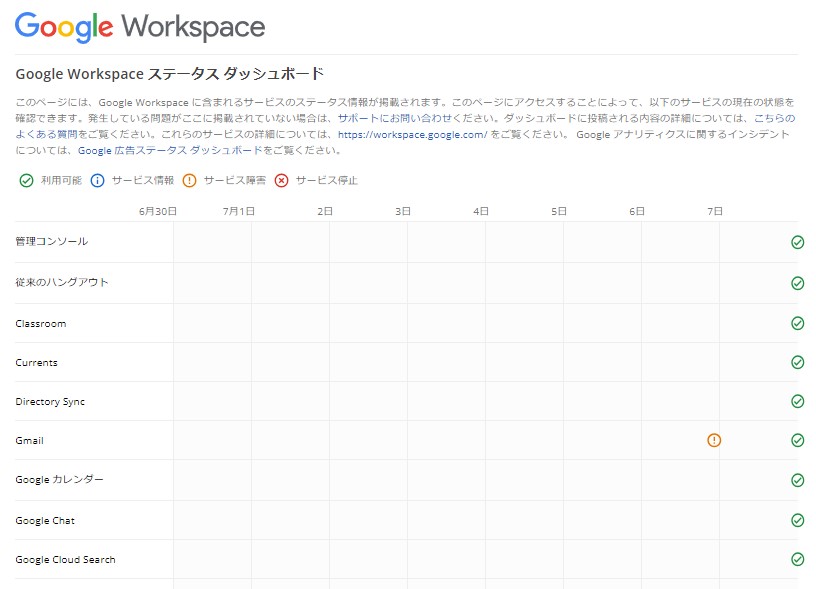
Task: Click the Google Workspace logo
Action: (140, 27)
